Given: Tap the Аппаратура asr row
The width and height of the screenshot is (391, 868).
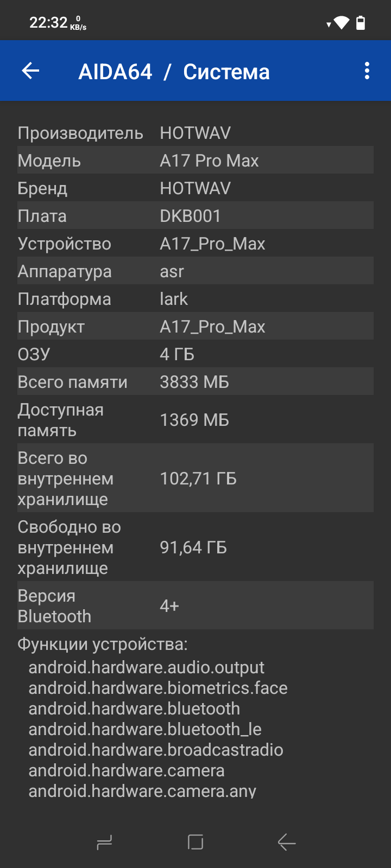Looking at the screenshot, I should click(x=195, y=271).
